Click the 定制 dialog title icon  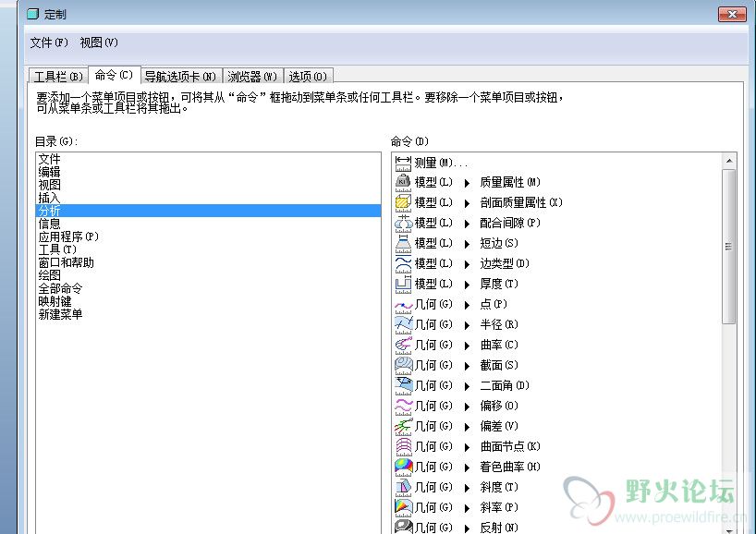pyautogui.click(x=32, y=14)
